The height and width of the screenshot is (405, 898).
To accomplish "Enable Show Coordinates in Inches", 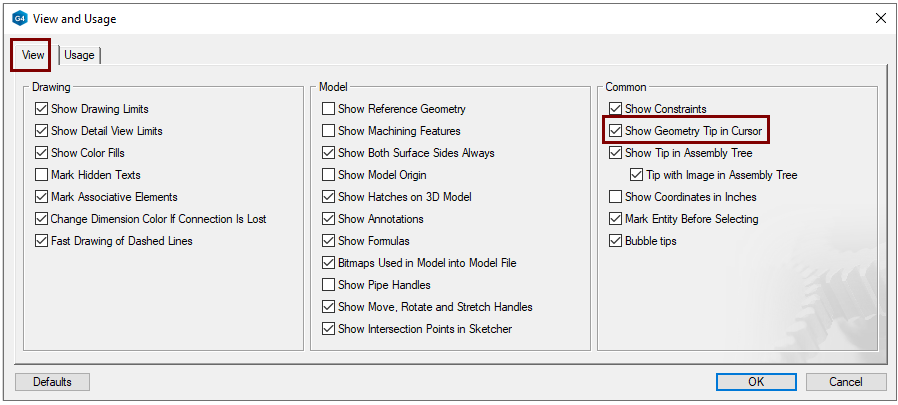I will (x=615, y=197).
